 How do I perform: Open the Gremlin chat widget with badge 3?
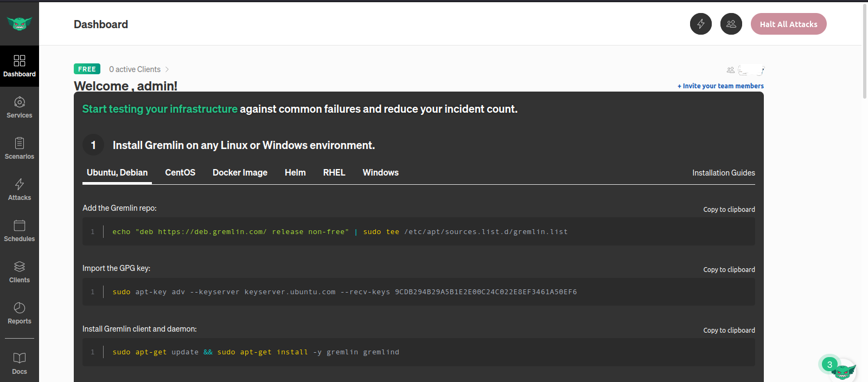coord(839,368)
